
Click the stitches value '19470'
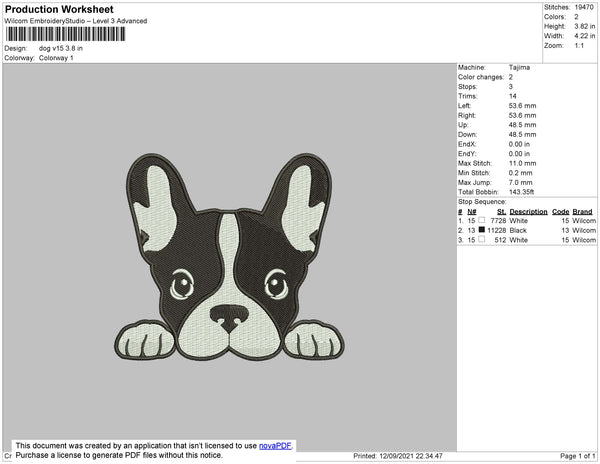pos(584,7)
